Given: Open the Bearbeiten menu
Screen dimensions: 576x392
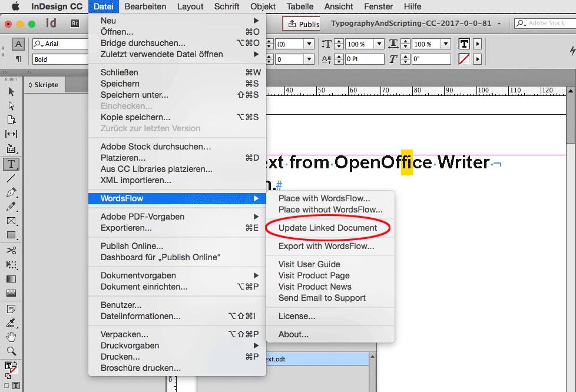Looking at the screenshot, I should (145, 6).
